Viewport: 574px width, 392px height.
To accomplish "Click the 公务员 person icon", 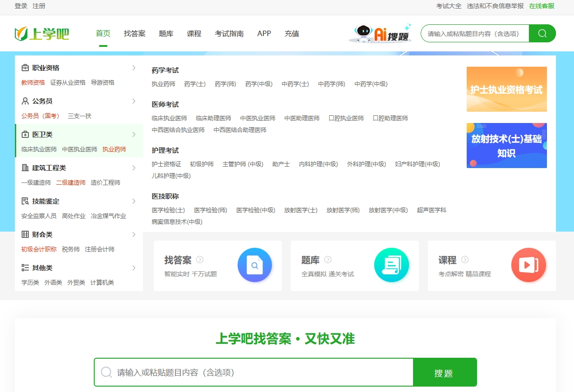I will (x=25, y=101).
